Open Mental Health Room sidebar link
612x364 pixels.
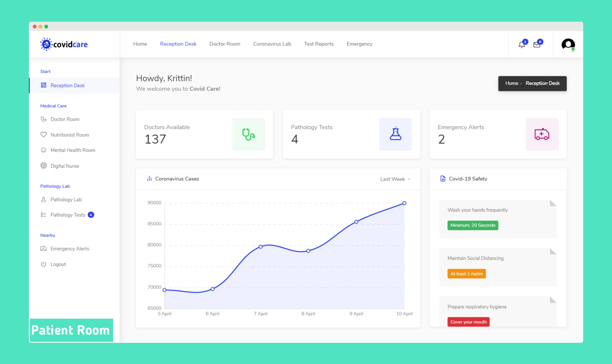click(x=73, y=150)
